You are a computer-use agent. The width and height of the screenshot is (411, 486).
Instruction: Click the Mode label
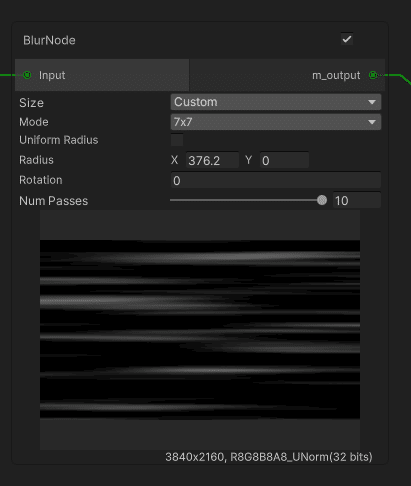(34, 122)
